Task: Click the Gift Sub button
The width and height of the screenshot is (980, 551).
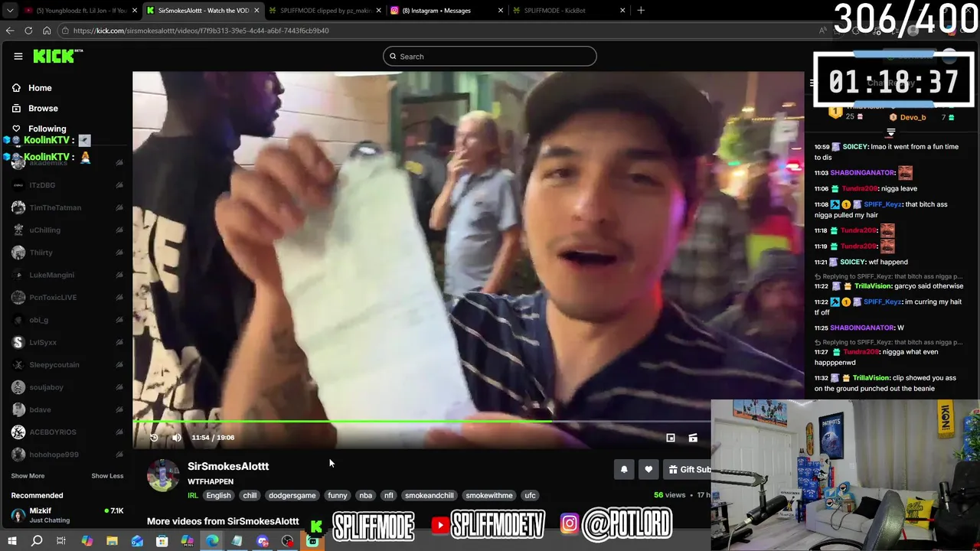Action: [x=688, y=470]
